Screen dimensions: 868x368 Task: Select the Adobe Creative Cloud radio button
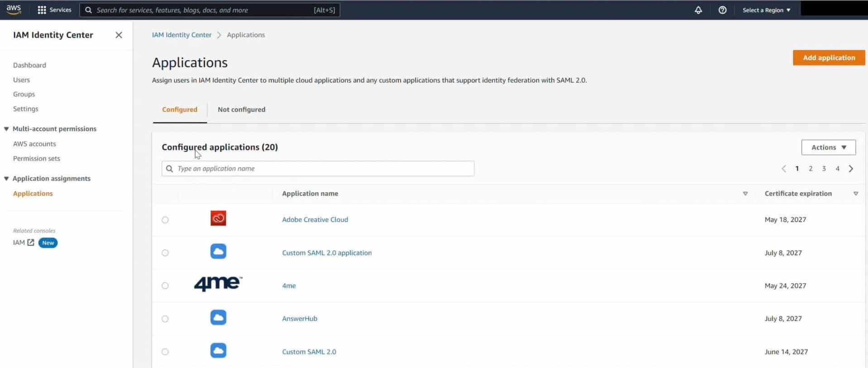165,220
